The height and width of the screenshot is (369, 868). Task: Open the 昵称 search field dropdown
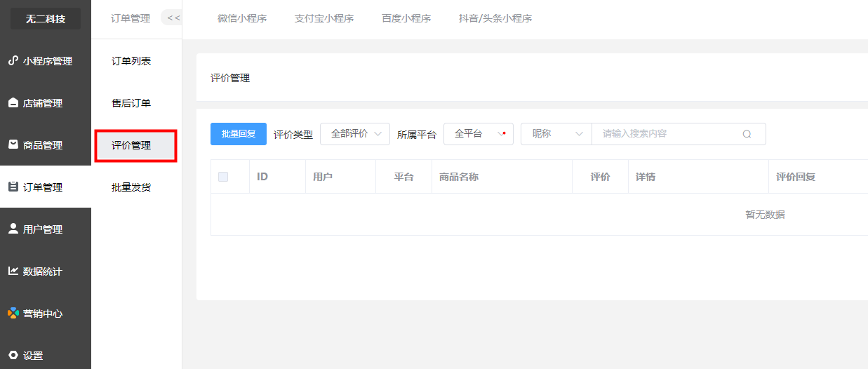pyautogui.click(x=556, y=134)
